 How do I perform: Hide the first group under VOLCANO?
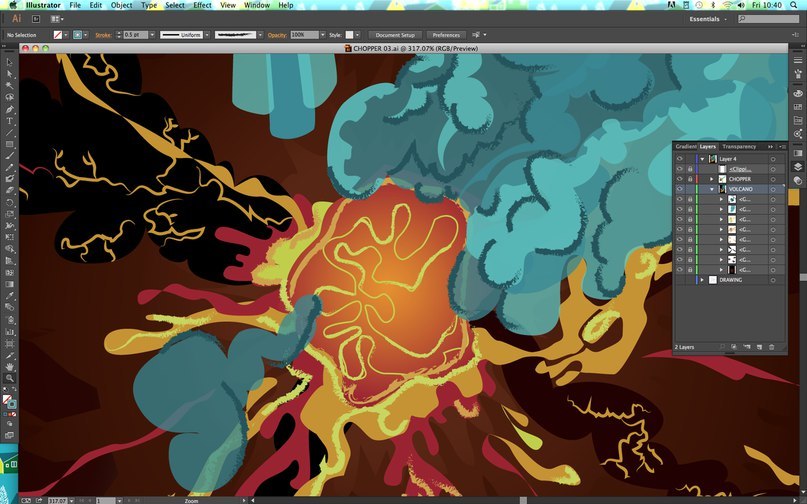[680, 199]
